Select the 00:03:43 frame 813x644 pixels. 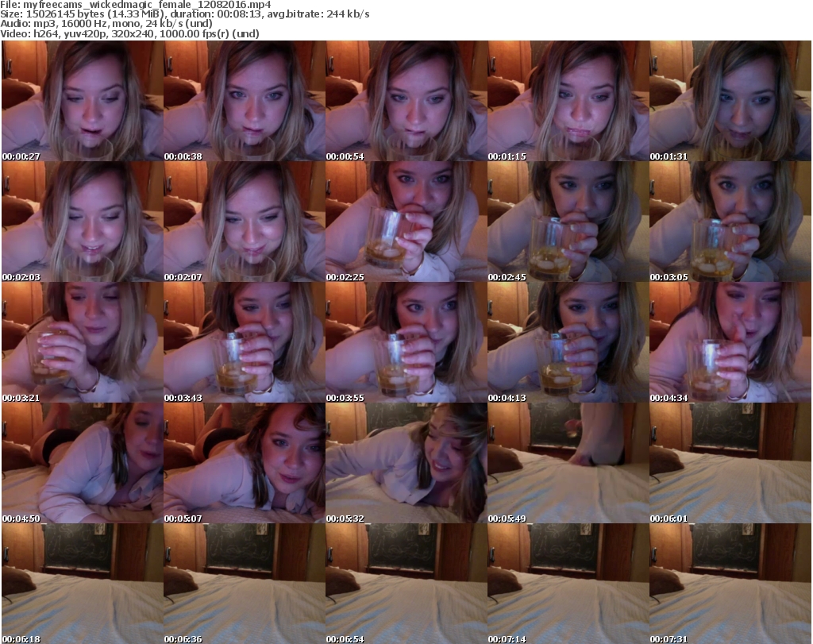tap(245, 342)
